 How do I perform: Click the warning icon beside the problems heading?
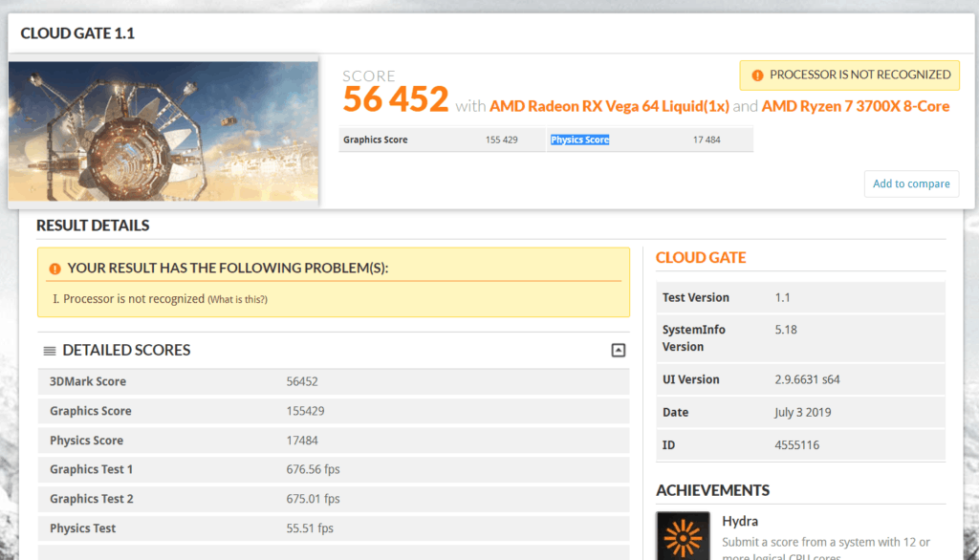(x=54, y=269)
